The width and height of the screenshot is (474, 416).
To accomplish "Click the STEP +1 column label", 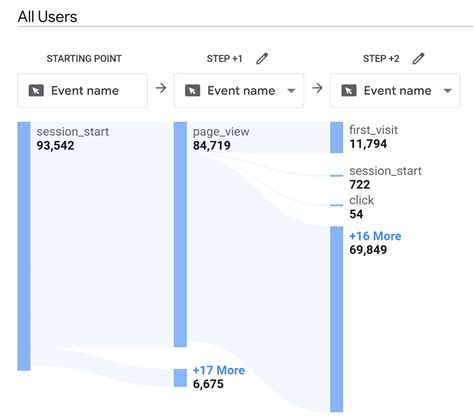I will click(224, 59).
